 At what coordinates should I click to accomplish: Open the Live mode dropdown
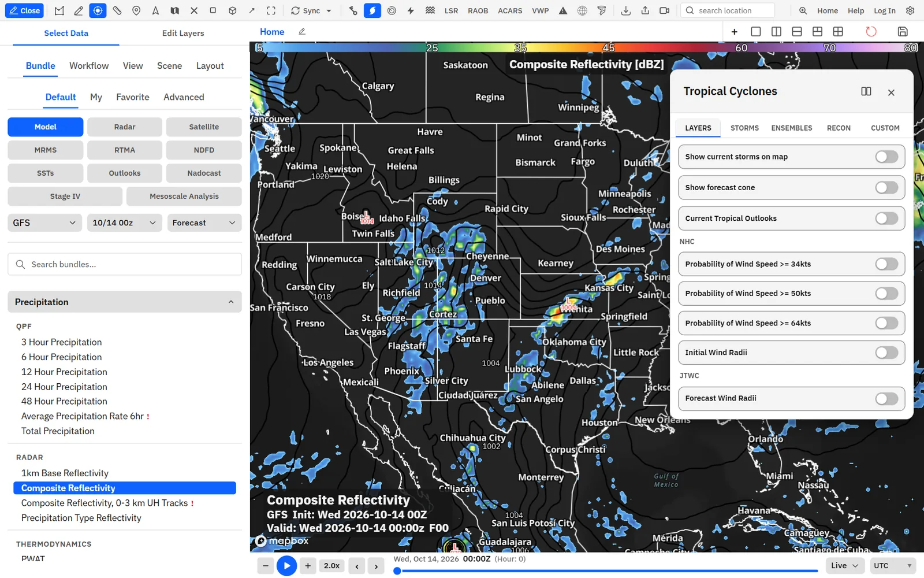pos(845,565)
